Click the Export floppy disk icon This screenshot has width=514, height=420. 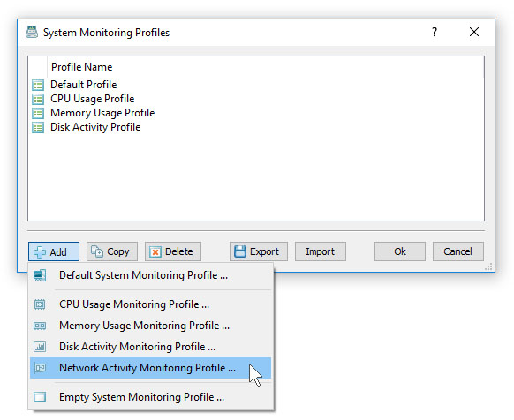coord(240,251)
